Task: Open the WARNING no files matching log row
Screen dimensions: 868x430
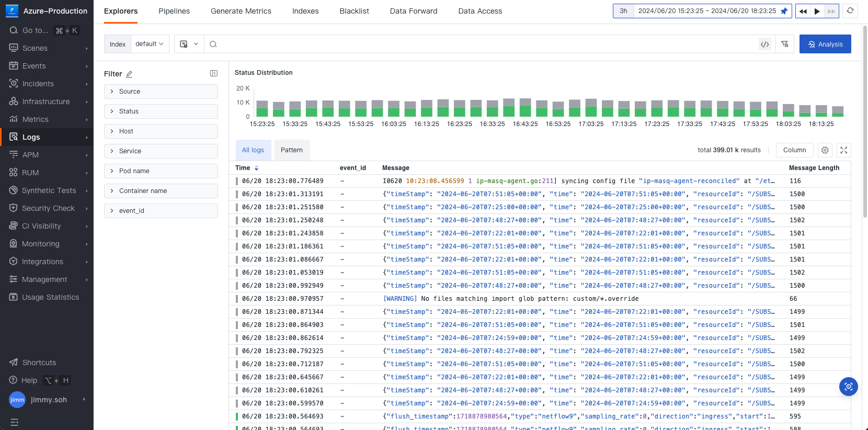Action: (540, 299)
